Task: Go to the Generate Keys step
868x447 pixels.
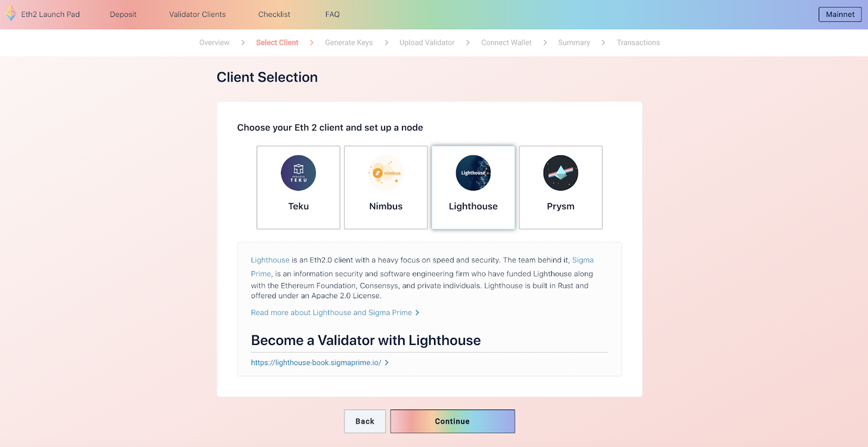Action: click(x=349, y=43)
